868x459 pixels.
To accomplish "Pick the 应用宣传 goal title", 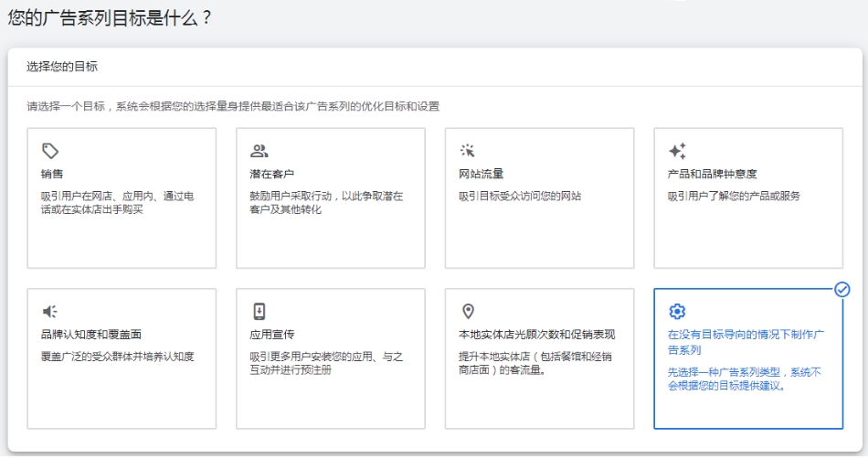I will 271,335.
